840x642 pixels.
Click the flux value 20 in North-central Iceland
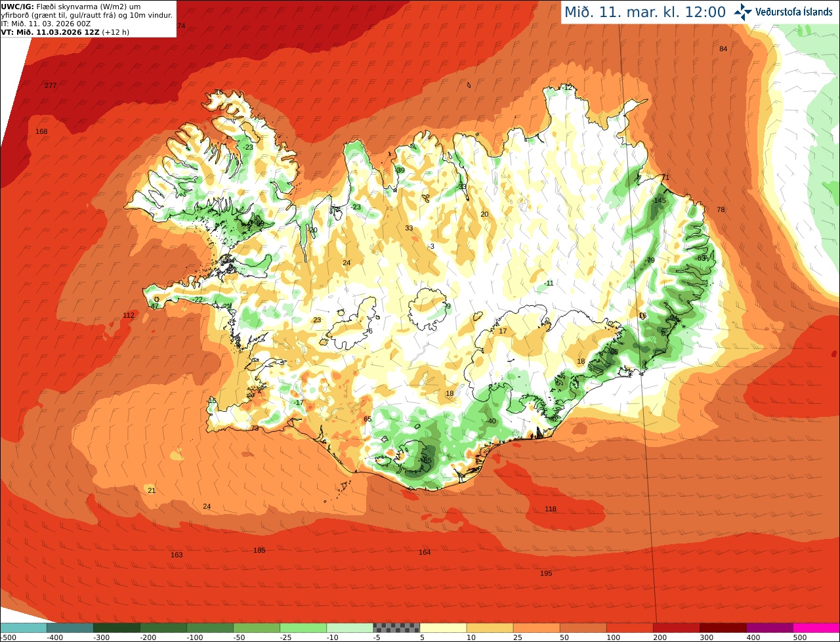[484, 215]
